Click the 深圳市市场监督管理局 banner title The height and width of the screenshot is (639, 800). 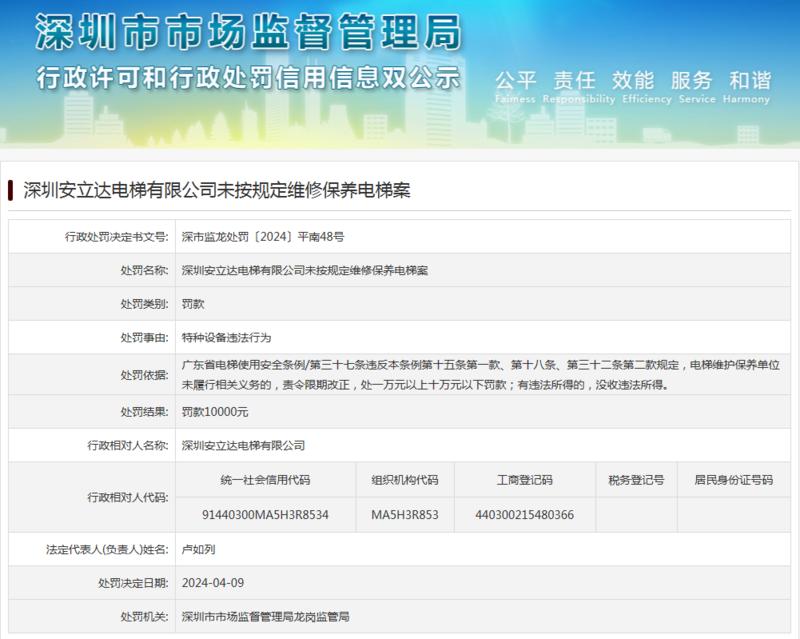pyautogui.click(x=248, y=32)
